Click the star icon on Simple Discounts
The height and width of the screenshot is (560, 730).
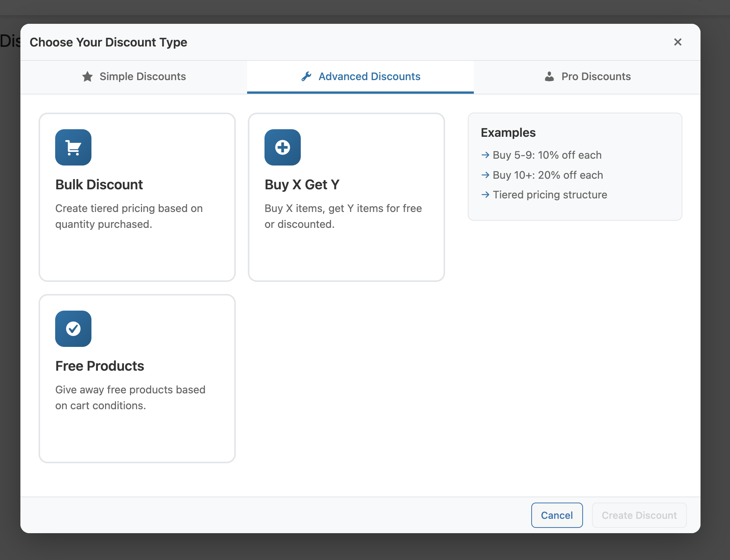pyautogui.click(x=87, y=77)
